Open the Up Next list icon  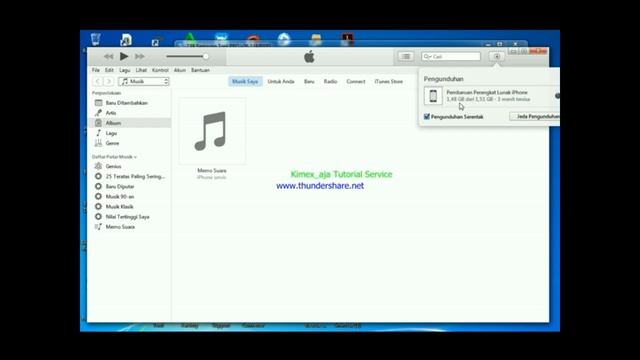[x=406, y=56]
